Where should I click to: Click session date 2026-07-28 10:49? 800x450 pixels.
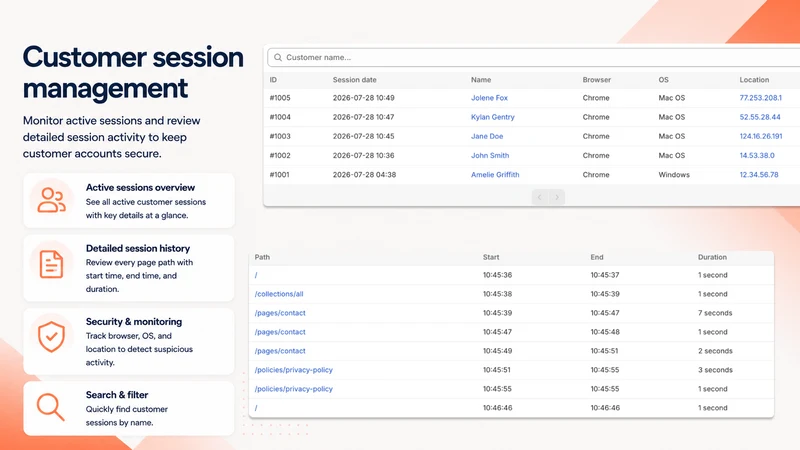tap(363, 98)
